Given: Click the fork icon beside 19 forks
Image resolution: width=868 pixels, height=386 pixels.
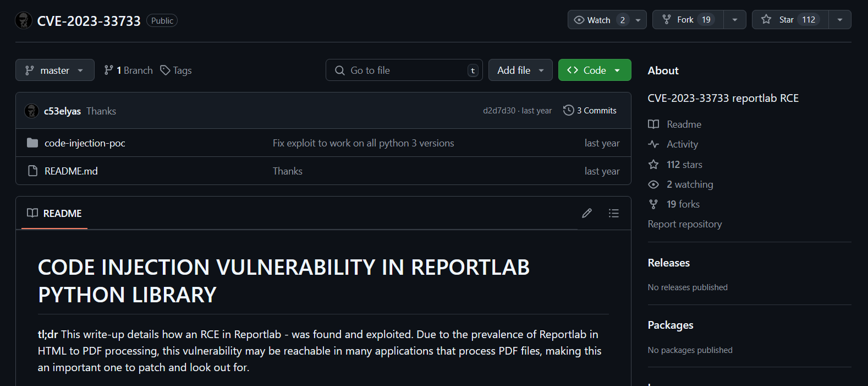Looking at the screenshot, I should tap(653, 204).
